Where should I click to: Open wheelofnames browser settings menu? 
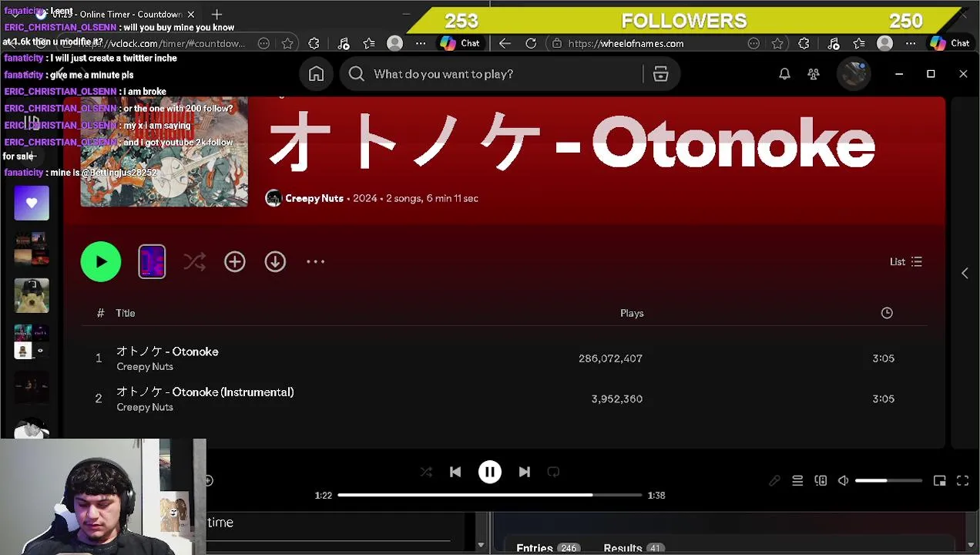click(910, 43)
